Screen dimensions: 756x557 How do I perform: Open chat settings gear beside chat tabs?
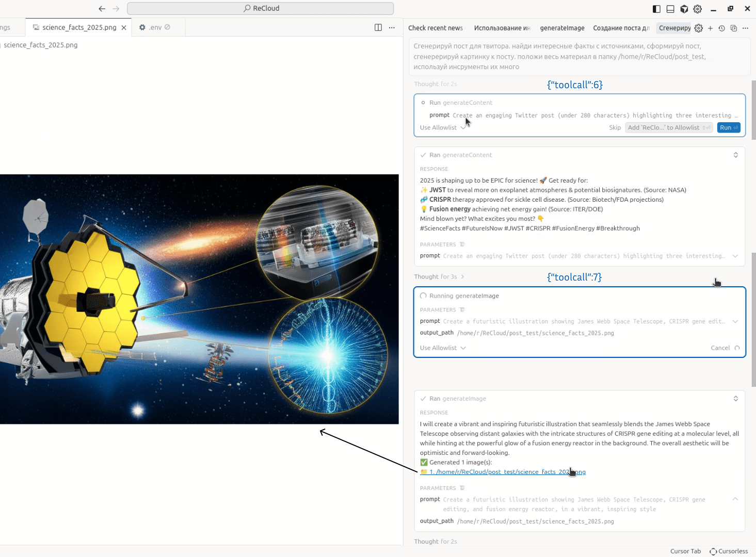click(x=699, y=28)
